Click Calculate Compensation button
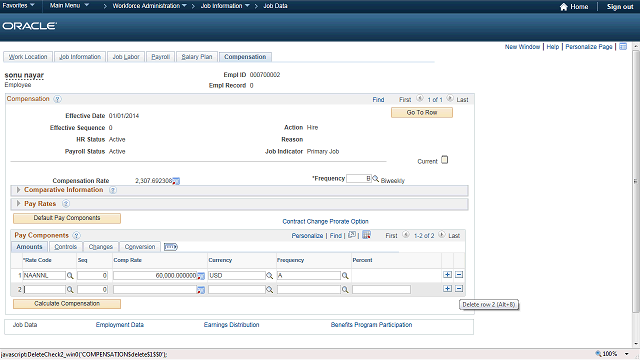The image size is (640, 360). pos(67,304)
